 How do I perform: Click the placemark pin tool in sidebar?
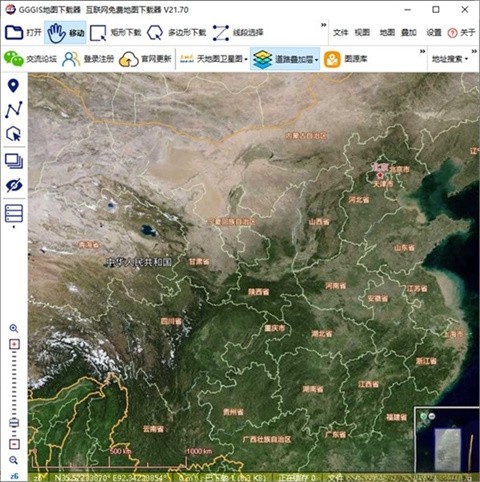[x=13, y=86]
